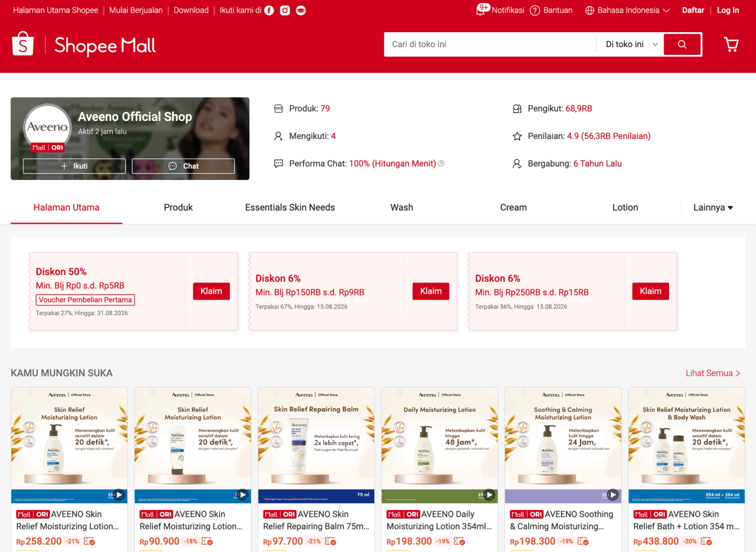Screen dimensions: 756x552
Task: Claim the Diskon 6% Rp150RB voucher
Action: [431, 291]
